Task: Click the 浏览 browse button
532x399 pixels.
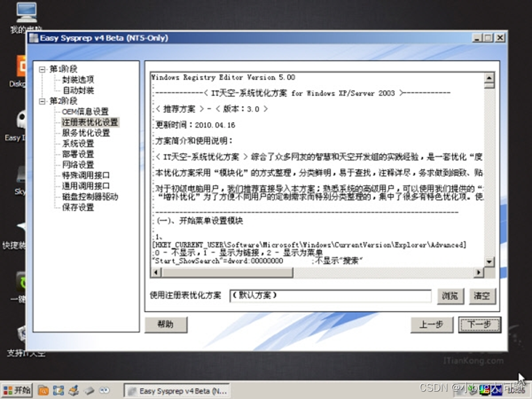Action: point(450,296)
